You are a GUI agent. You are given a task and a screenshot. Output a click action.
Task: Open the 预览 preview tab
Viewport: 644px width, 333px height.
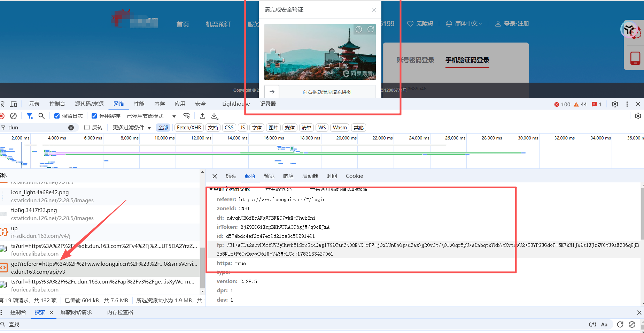pyautogui.click(x=269, y=176)
